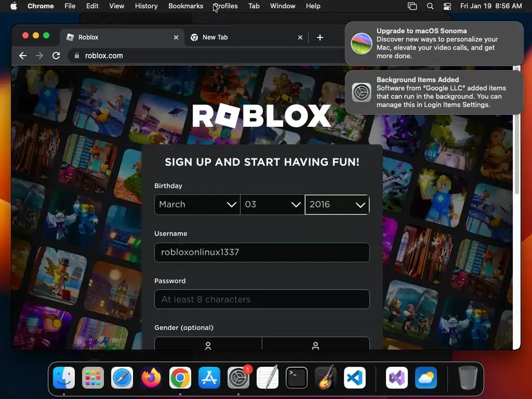This screenshot has width=532, height=399.
Task: Open the birthday year dropdown
Action: pyautogui.click(x=337, y=205)
